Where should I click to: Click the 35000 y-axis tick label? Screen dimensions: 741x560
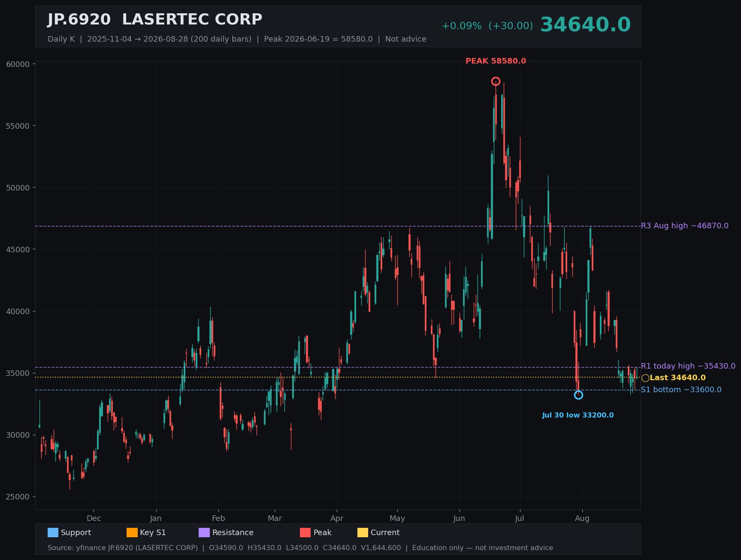(x=18, y=373)
